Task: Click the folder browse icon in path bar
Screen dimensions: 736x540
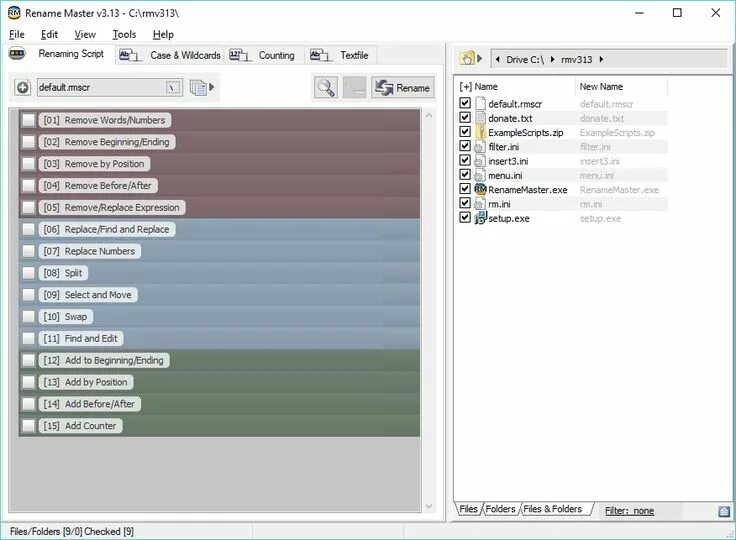Action: click(468, 59)
